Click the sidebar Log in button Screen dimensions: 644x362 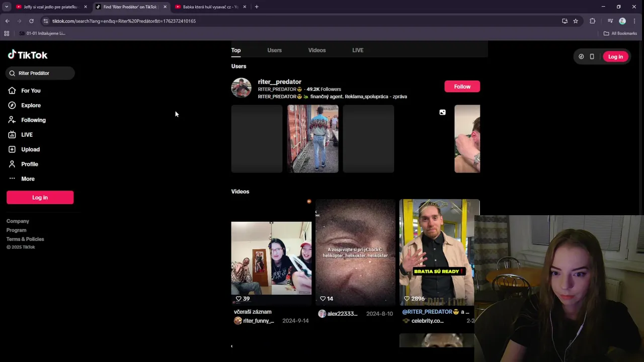[x=40, y=198]
